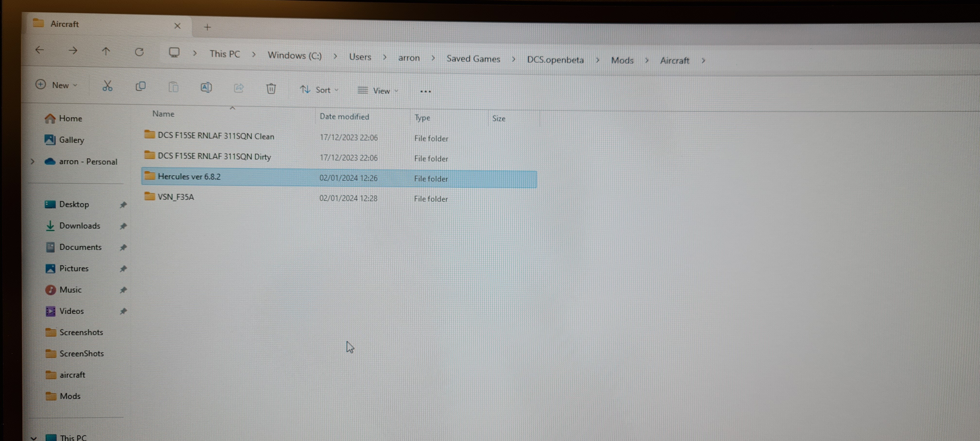Screen dimensions: 980x441
Task: Sort by Name column header
Action: click(x=163, y=114)
